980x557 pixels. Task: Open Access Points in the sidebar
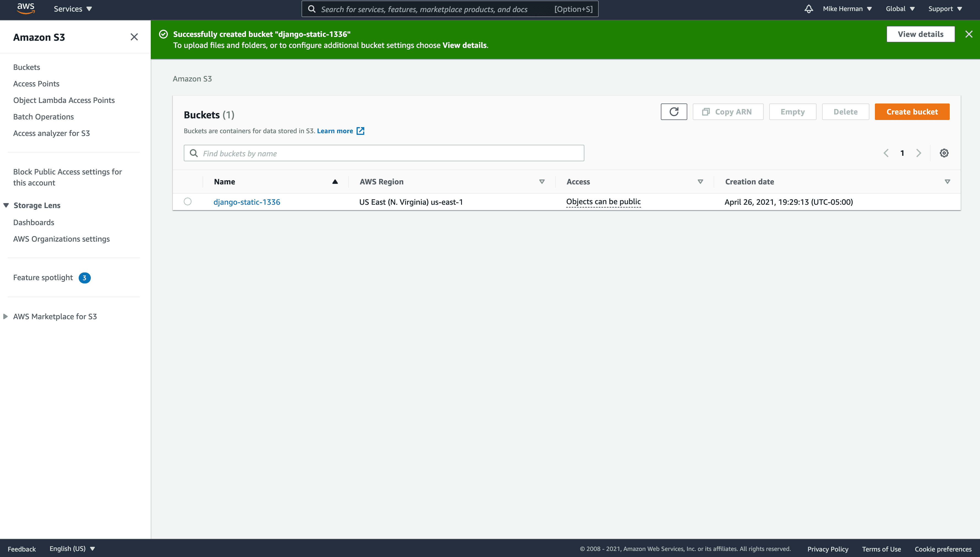pos(36,84)
